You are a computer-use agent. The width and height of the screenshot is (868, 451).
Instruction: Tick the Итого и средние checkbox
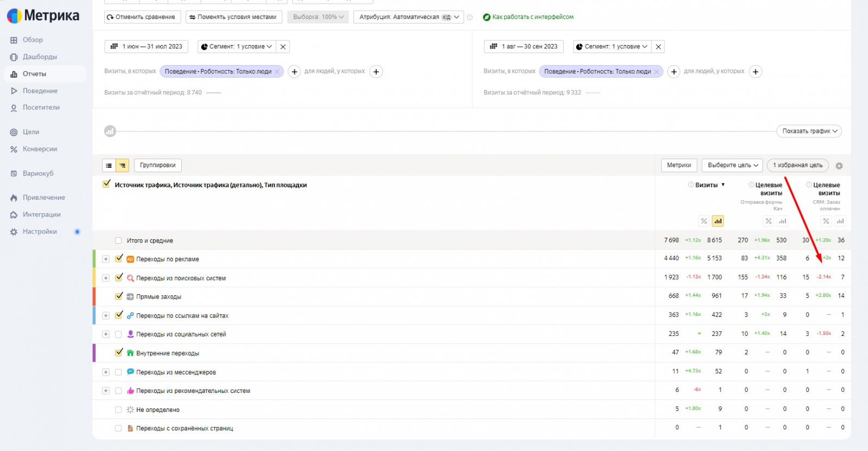[118, 240]
